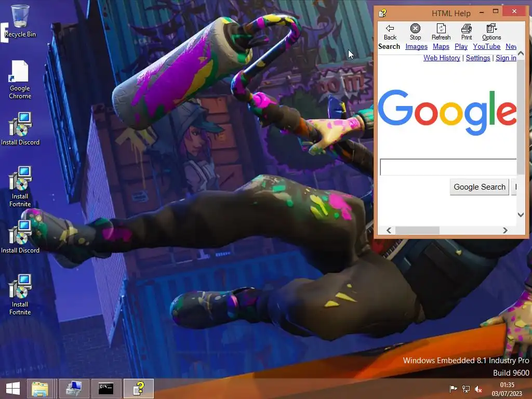This screenshot has height=399, width=532.
Task: Open the Images link on Google
Action: click(416, 46)
